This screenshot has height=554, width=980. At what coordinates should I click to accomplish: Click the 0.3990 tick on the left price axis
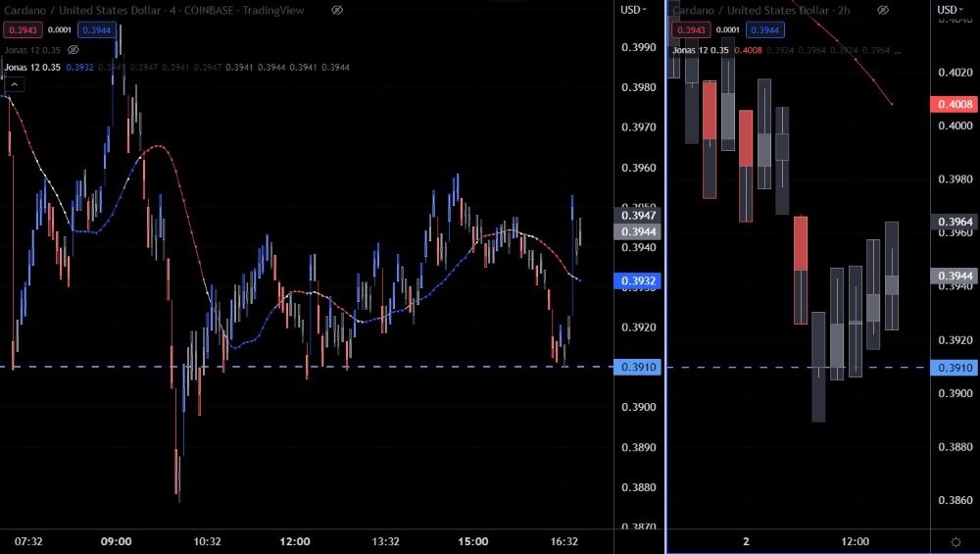click(639, 47)
